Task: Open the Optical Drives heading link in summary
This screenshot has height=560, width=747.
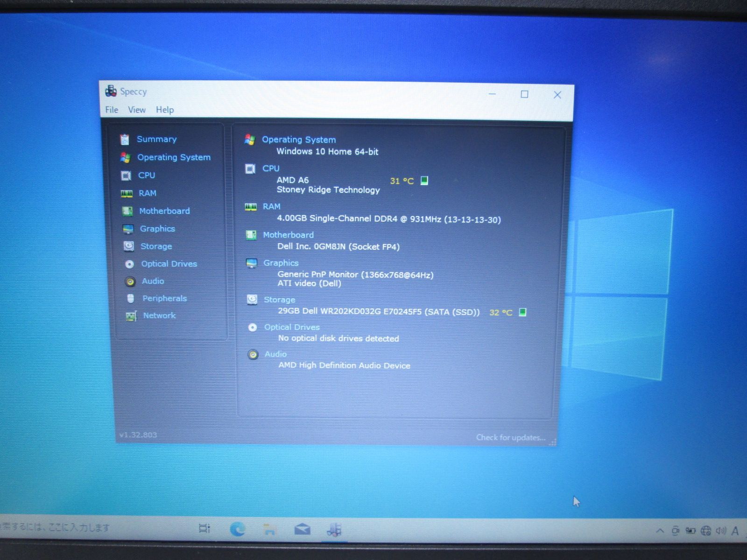Action: (292, 327)
